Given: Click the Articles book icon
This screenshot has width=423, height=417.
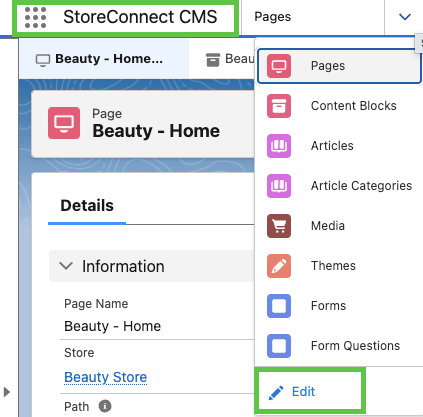Looking at the screenshot, I should point(279,146).
